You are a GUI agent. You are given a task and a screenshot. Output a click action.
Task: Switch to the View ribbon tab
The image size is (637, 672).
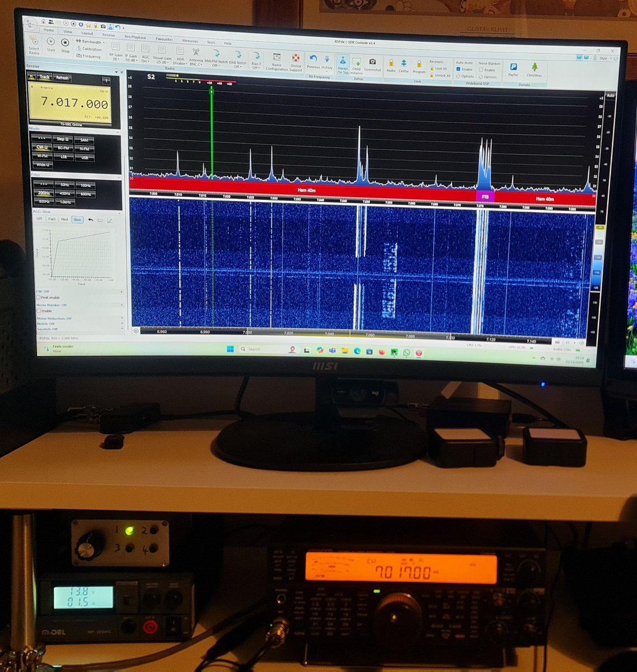tap(67, 32)
